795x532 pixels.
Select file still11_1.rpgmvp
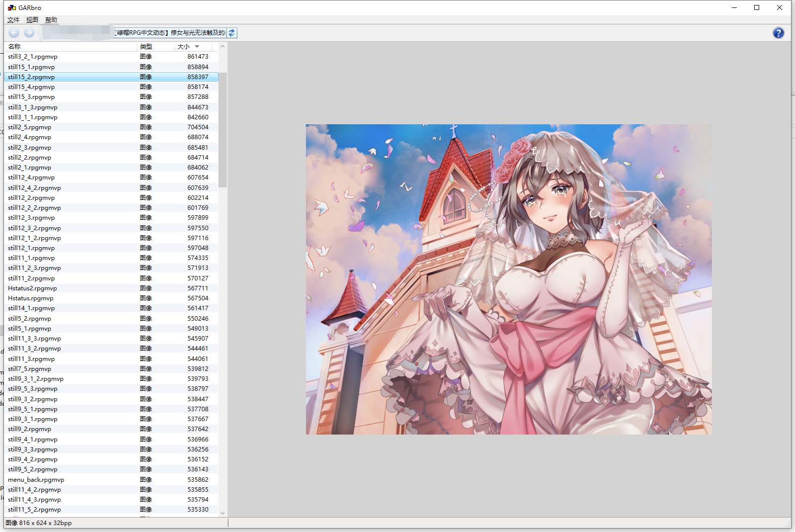111,258
